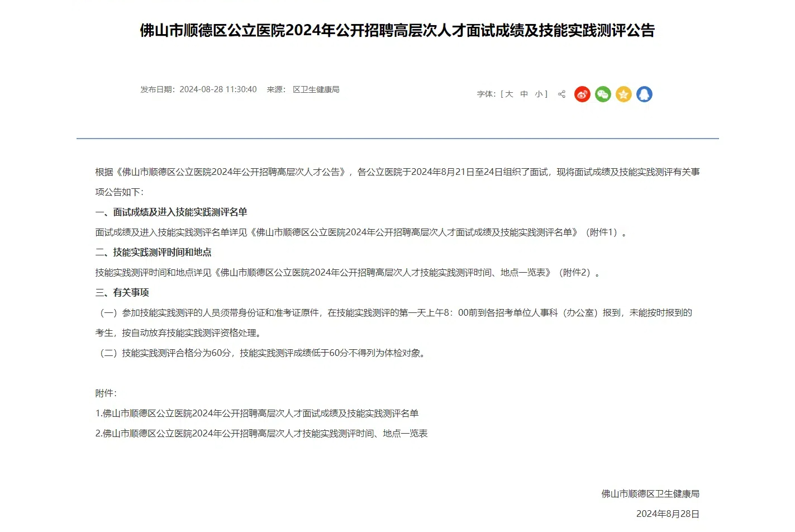This screenshot has width=795, height=532.
Task: Share the announcement to Sina Weibo
Action: [582, 94]
